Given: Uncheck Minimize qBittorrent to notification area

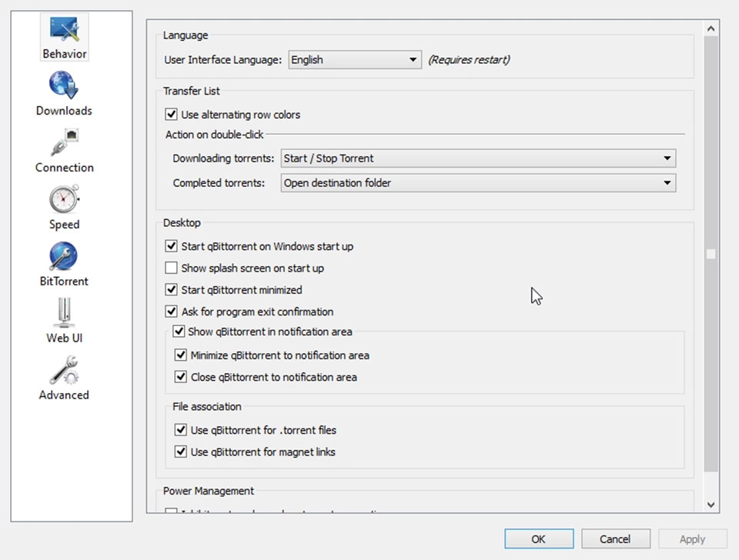Looking at the screenshot, I should coord(180,355).
